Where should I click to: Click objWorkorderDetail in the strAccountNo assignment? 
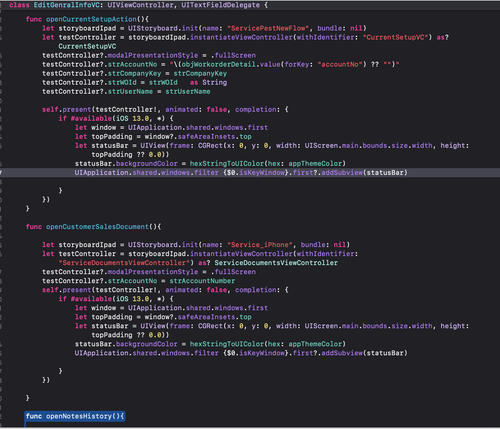[x=218, y=64]
